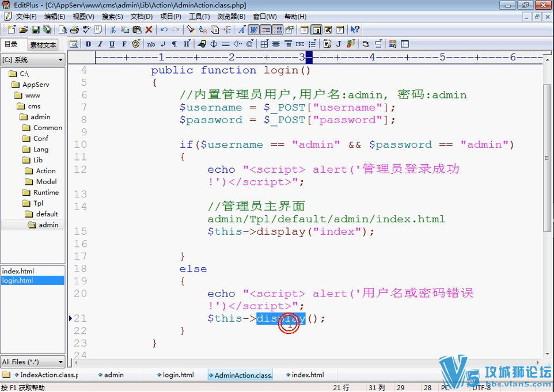Open the 浏览器(B) menu
The image size is (554, 392).
232,17
